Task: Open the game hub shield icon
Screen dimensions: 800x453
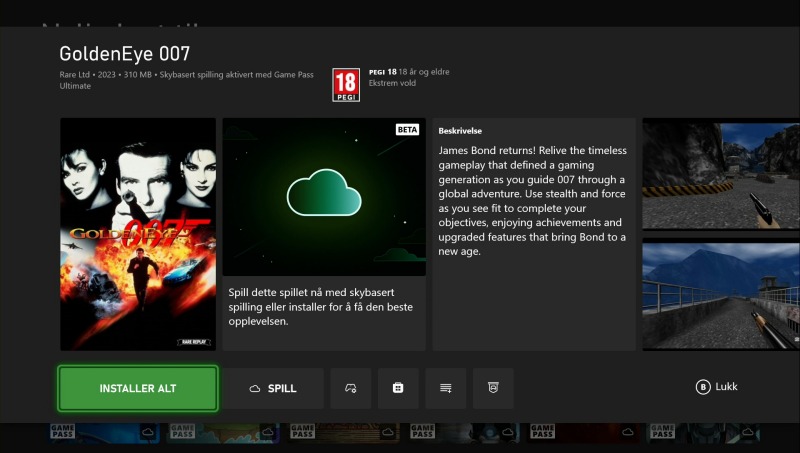Action: pos(493,388)
